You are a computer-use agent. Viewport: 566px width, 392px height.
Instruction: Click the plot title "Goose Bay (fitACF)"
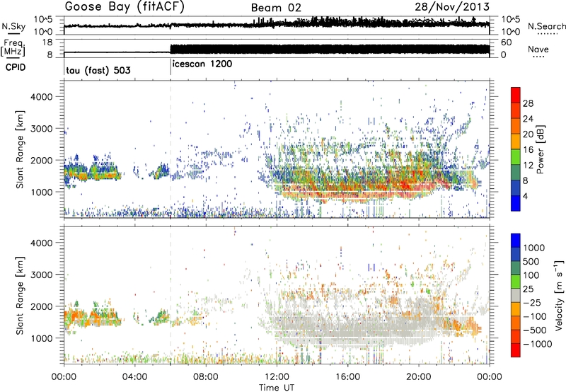click(125, 6)
